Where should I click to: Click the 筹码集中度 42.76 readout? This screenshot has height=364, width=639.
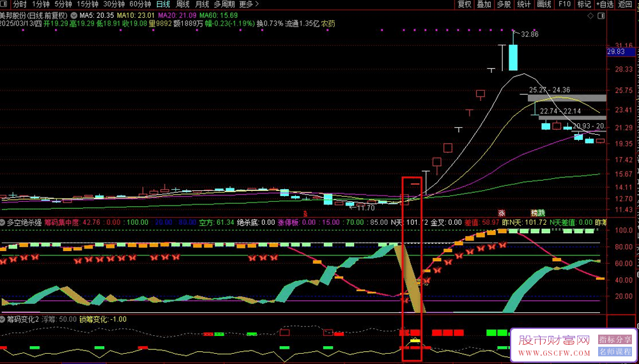72,223
